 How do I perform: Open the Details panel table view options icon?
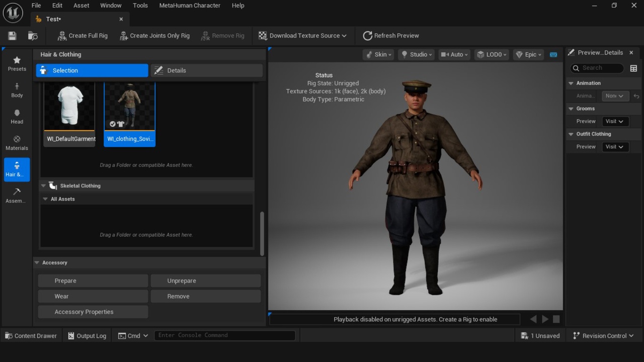coord(633,68)
